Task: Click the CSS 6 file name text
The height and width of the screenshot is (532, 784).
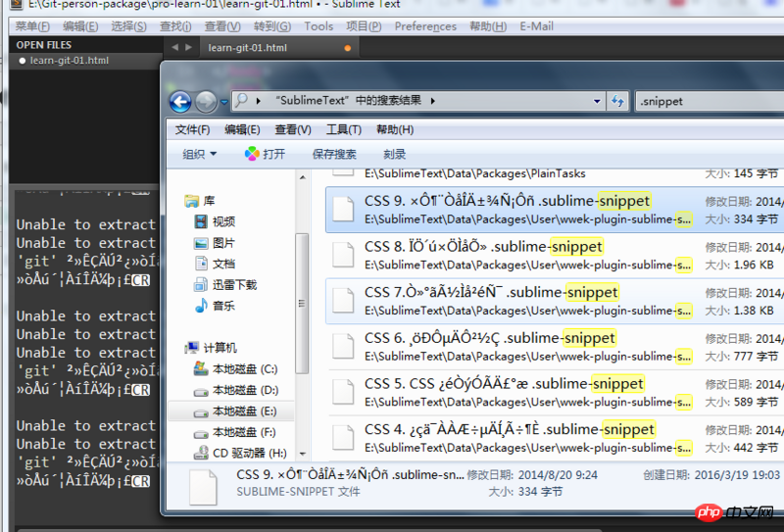Action: click(x=489, y=338)
